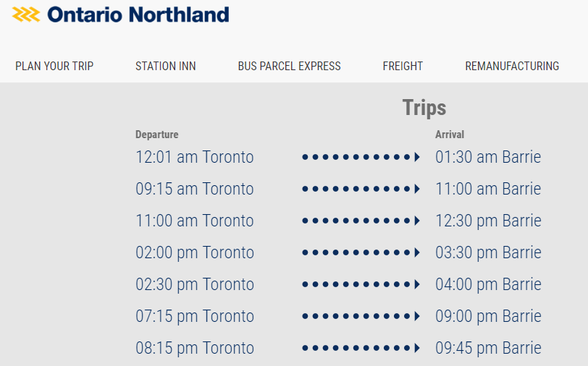The image size is (588, 366).
Task: Click the 01:30 am Barrie arrival
Action: [488, 157]
